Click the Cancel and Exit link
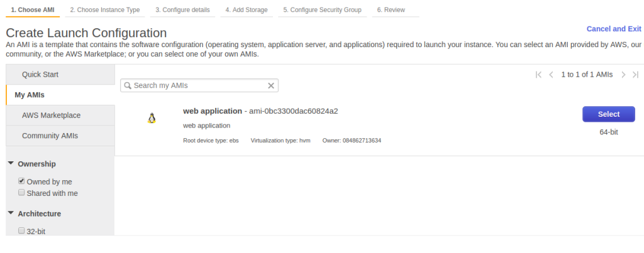This screenshot has height=253, width=644. coord(613,29)
